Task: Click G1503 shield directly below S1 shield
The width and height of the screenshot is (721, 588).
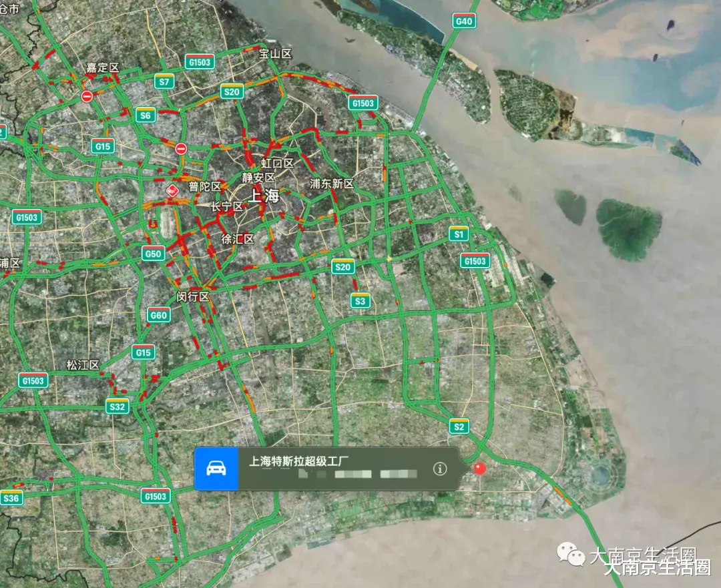Action: point(475,261)
